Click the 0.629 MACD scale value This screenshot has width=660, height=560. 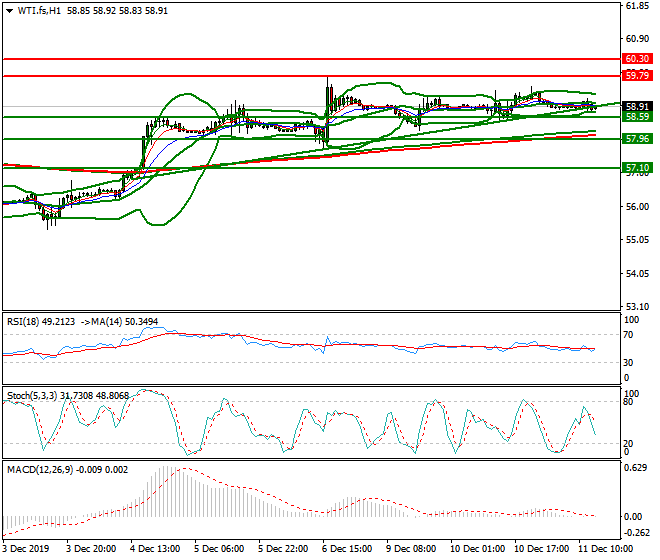tap(636, 468)
